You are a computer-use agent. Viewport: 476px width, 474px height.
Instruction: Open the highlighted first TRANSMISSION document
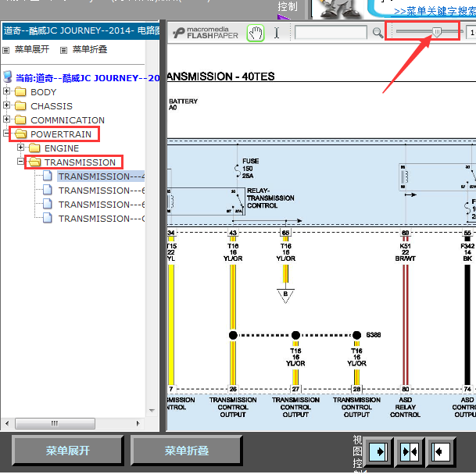tap(101, 176)
